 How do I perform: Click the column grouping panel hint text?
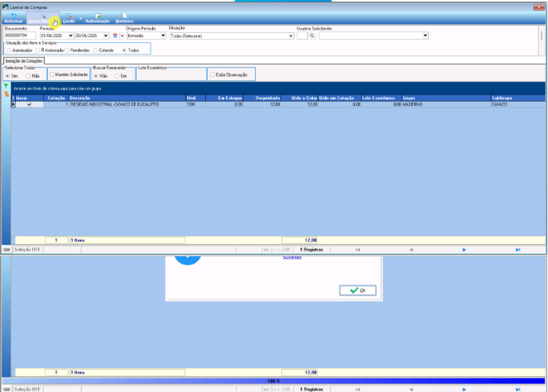pos(57,88)
